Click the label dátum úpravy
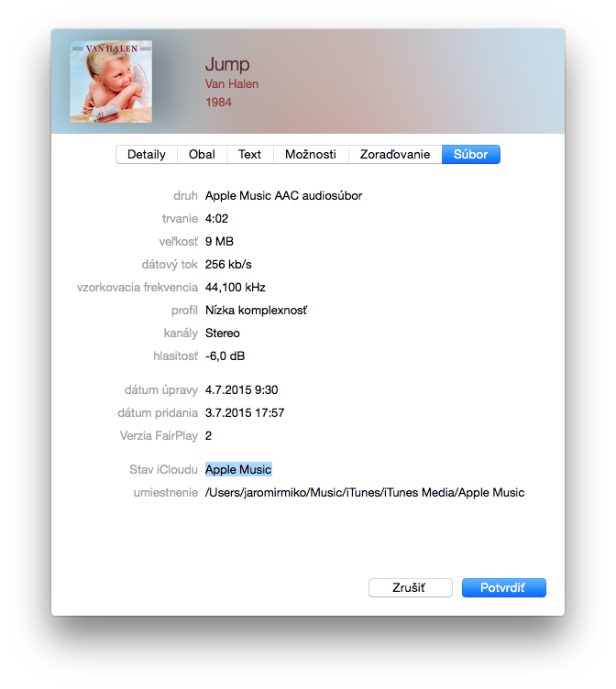Viewport: 616px width, 689px height. click(x=161, y=389)
